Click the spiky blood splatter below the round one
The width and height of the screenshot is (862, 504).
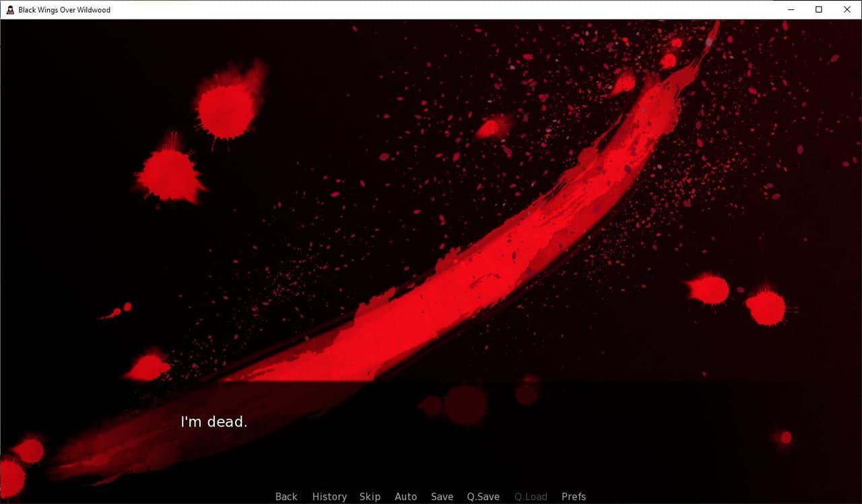tap(170, 172)
